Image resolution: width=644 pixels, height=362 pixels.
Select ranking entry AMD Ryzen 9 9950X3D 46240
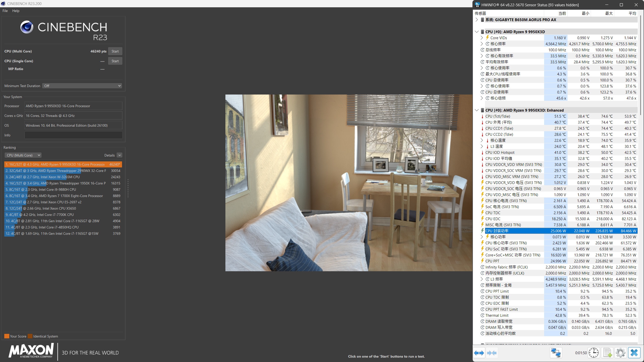click(63, 164)
